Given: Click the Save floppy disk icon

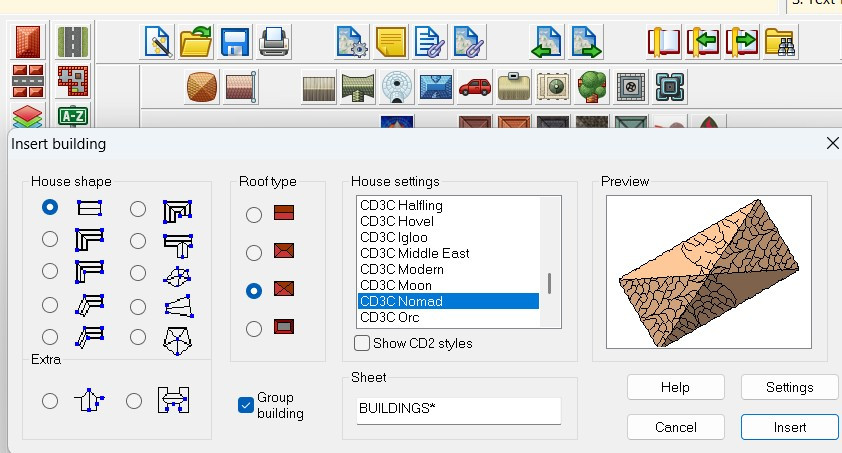Looking at the screenshot, I should click(235, 42).
